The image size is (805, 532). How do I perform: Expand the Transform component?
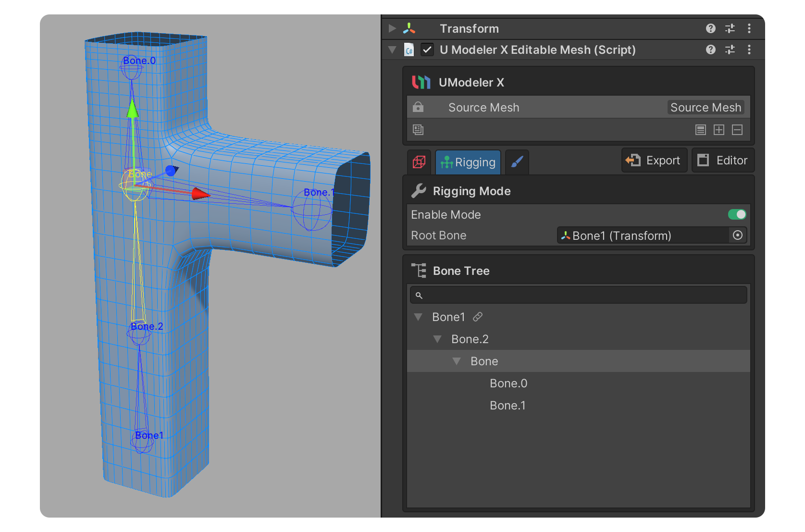(392, 28)
